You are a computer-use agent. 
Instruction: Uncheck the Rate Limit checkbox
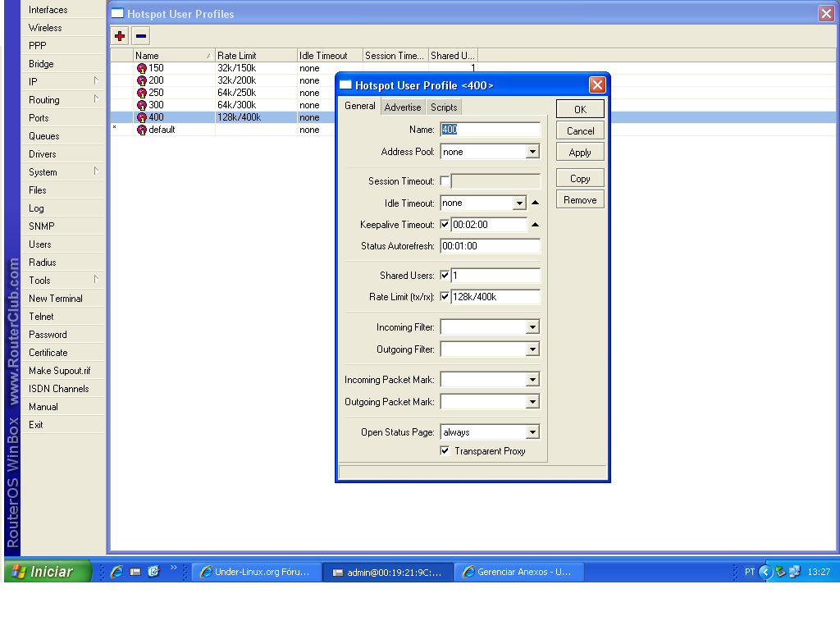click(445, 297)
